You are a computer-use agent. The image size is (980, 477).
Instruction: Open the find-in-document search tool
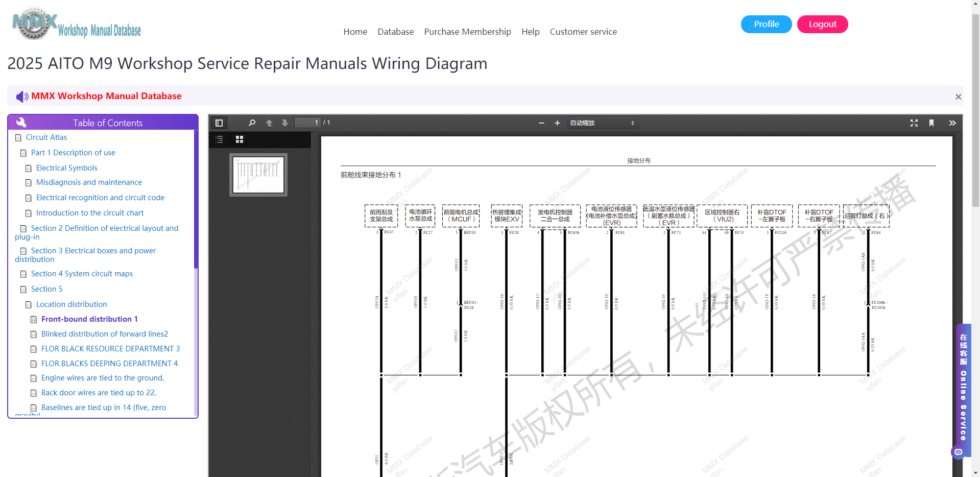click(252, 123)
